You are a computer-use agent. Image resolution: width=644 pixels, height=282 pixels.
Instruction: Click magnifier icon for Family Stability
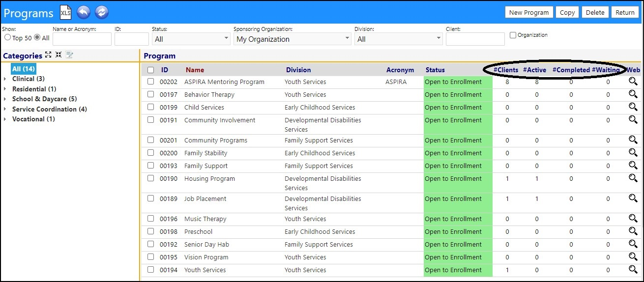click(x=633, y=153)
